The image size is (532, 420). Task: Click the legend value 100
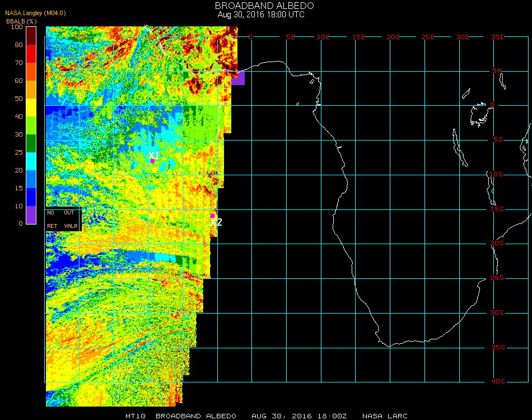point(17,27)
